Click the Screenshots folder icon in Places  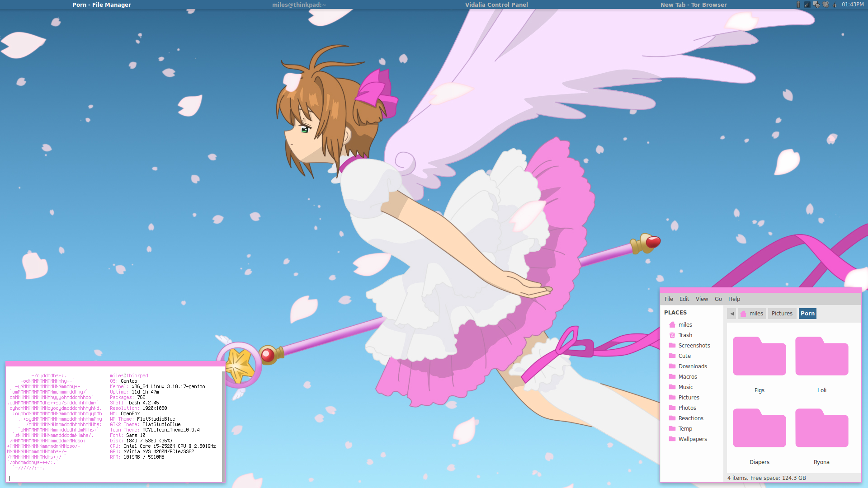672,346
